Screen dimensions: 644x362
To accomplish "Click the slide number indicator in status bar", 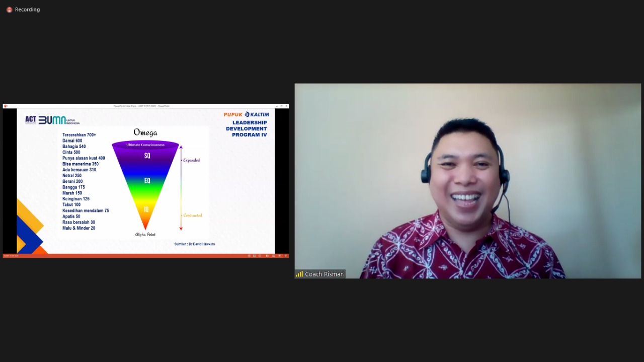I will (x=11, y=256).
